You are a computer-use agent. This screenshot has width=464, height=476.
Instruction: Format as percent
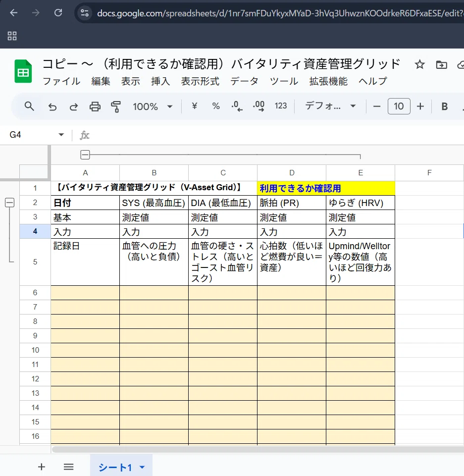[x=216, y=106]
